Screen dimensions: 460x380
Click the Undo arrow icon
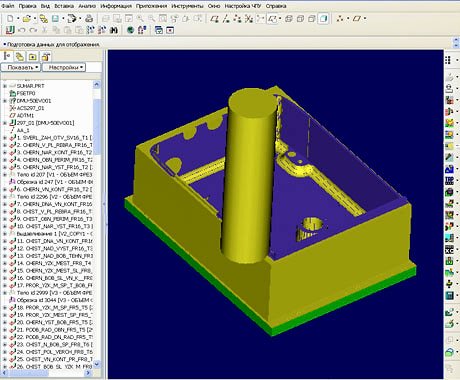tap(22, 30)
